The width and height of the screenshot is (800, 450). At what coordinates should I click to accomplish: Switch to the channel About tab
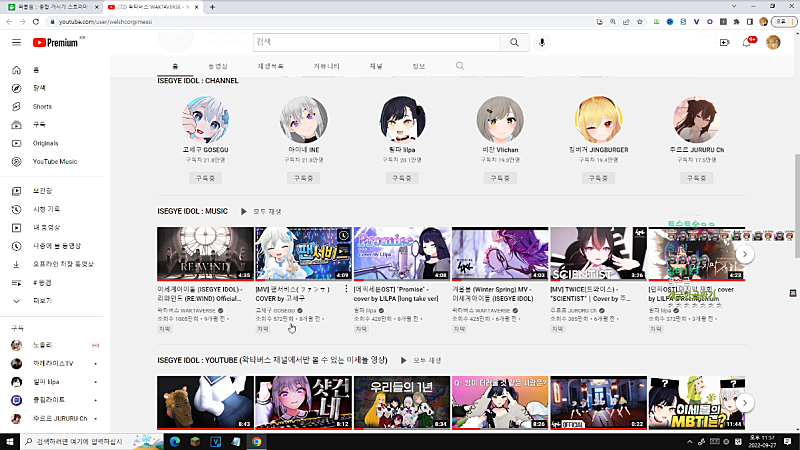[419, 66]
